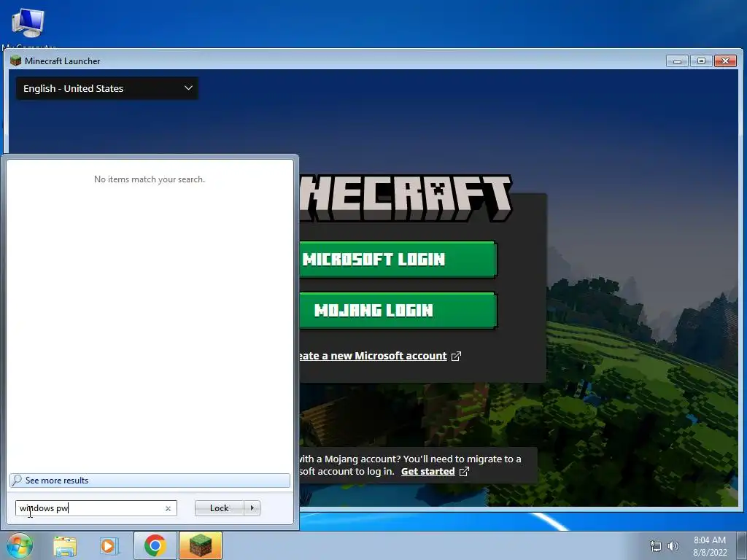Click the Mojang Login button

coord(398,311)
